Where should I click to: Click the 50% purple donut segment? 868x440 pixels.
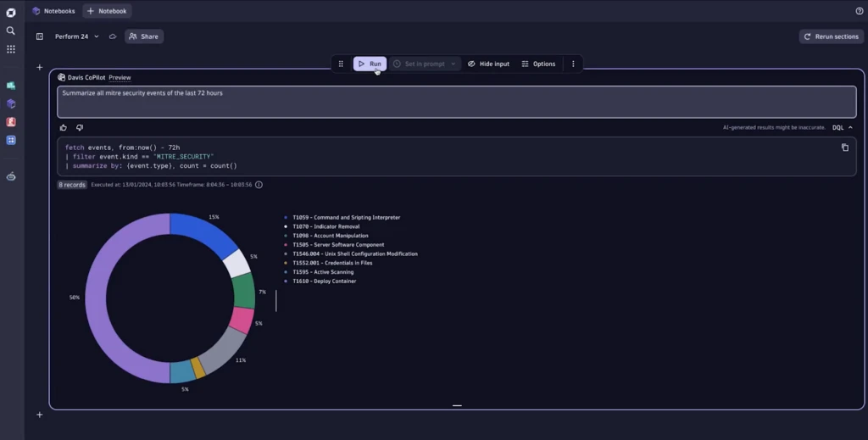click(97, 298)
